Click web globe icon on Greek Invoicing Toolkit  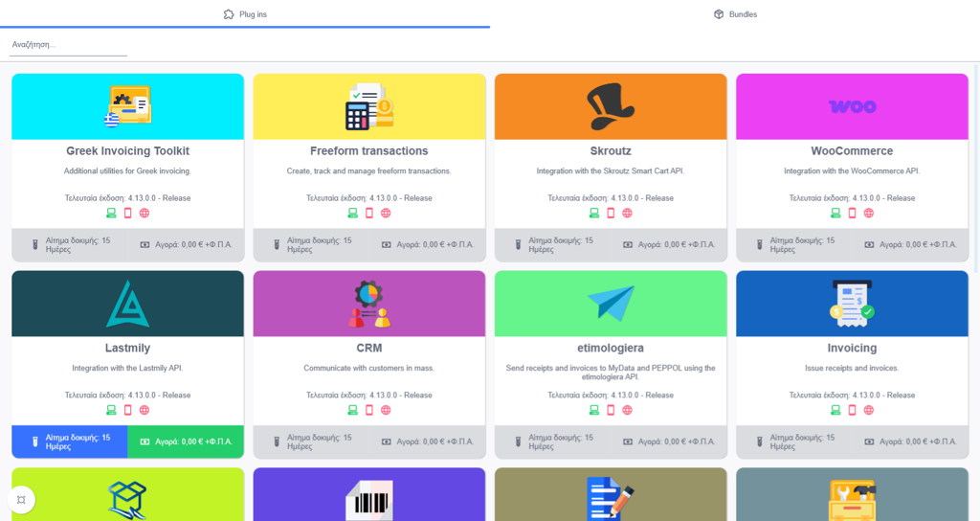click(145, 214)
